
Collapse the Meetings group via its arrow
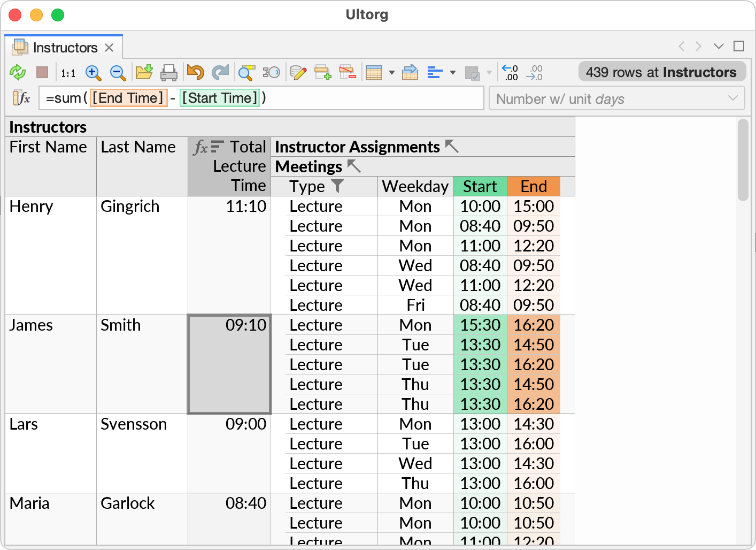pyautogui.click(x=353, y=166)
